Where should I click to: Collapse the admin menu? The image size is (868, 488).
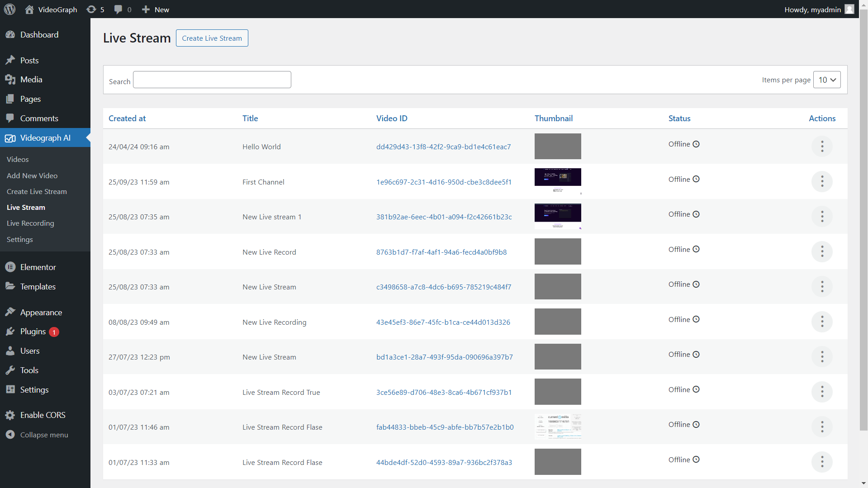pos(11,435)
